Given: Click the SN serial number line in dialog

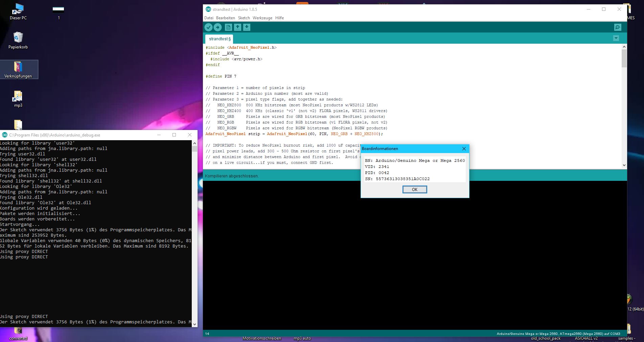Looking at the screenshot, I should (397, 179).
